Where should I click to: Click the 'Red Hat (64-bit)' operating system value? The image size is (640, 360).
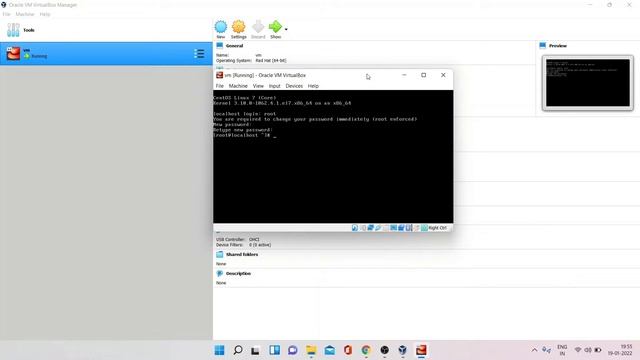271,60
